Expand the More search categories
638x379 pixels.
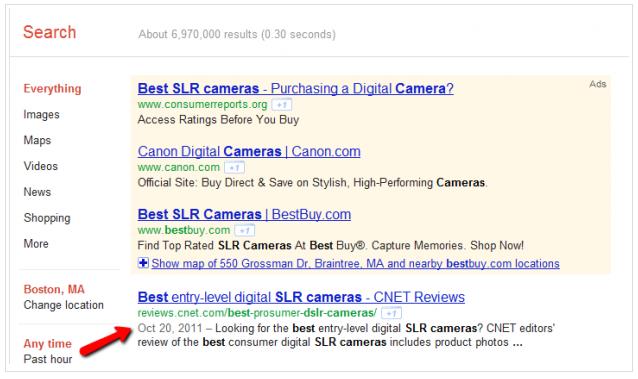[x=36, y=244]
